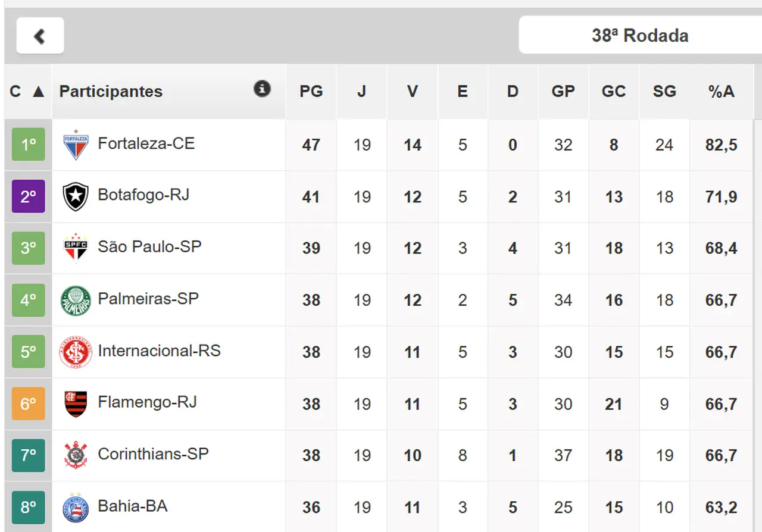
Task: Click the orange 6º position badge
Action: click(29, 403)
